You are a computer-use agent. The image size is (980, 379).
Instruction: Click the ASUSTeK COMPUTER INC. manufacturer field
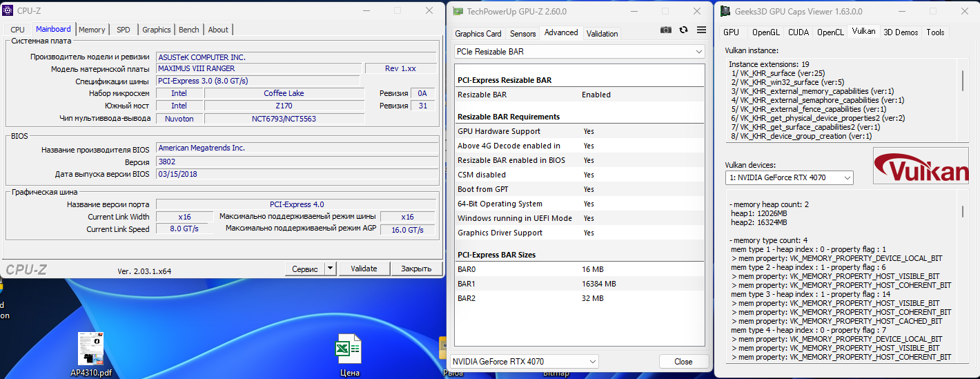[296, 57]
